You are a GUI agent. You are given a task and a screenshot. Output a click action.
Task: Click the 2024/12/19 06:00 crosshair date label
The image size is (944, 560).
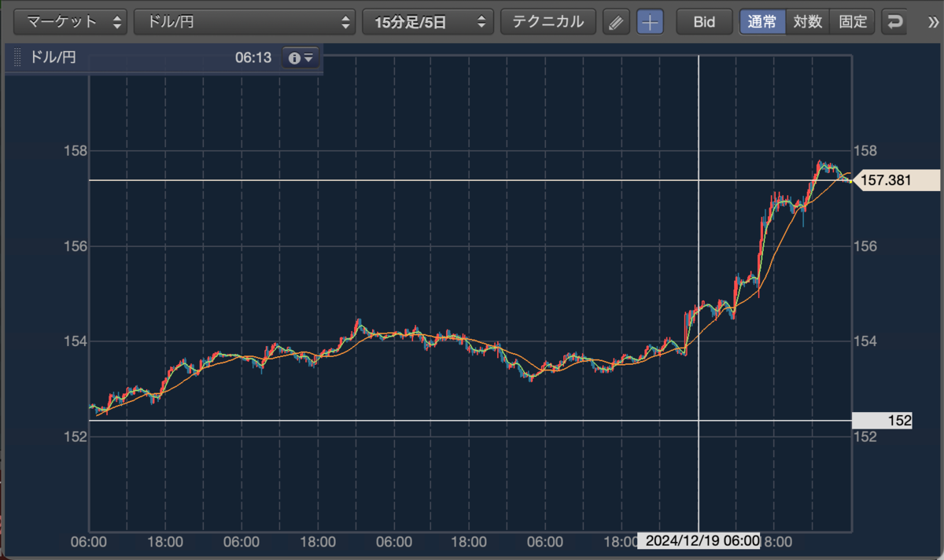click(699, 541)
